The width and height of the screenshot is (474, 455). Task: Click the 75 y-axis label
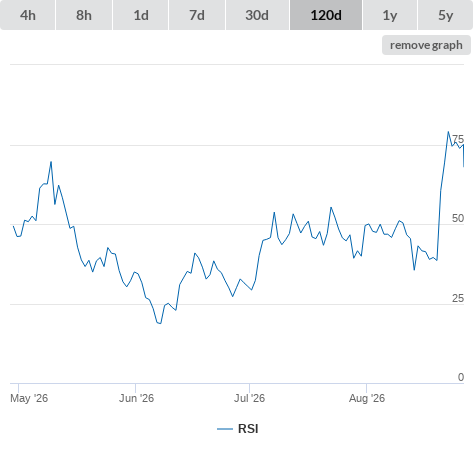[458, 139]
